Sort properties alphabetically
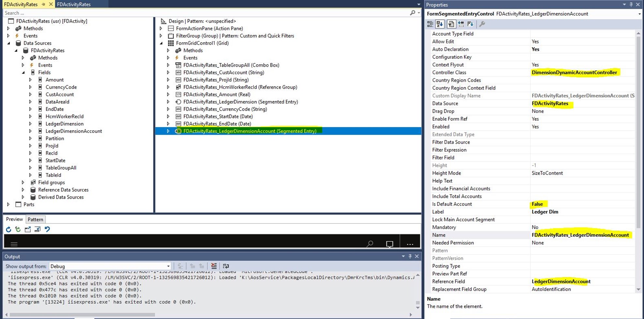Image resolution: width=644 pixels, height=319 pixels. 439,24
